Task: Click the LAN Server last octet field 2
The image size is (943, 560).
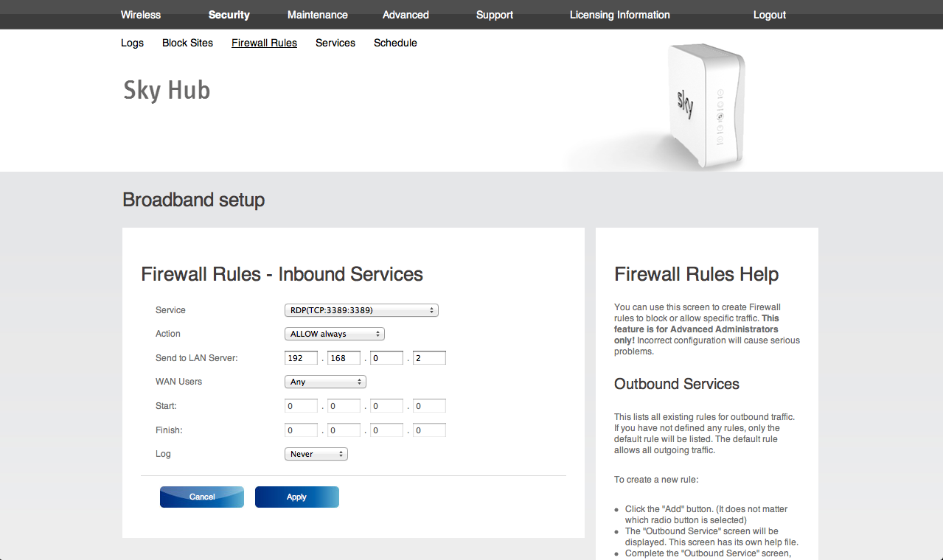Action: coord(429,358)
